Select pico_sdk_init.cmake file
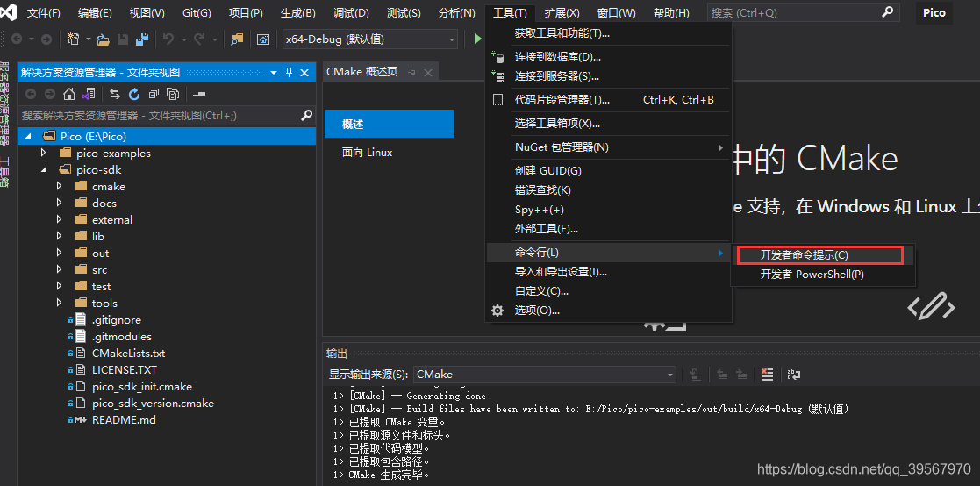980x486 pixels. click(x=142, y=387)
